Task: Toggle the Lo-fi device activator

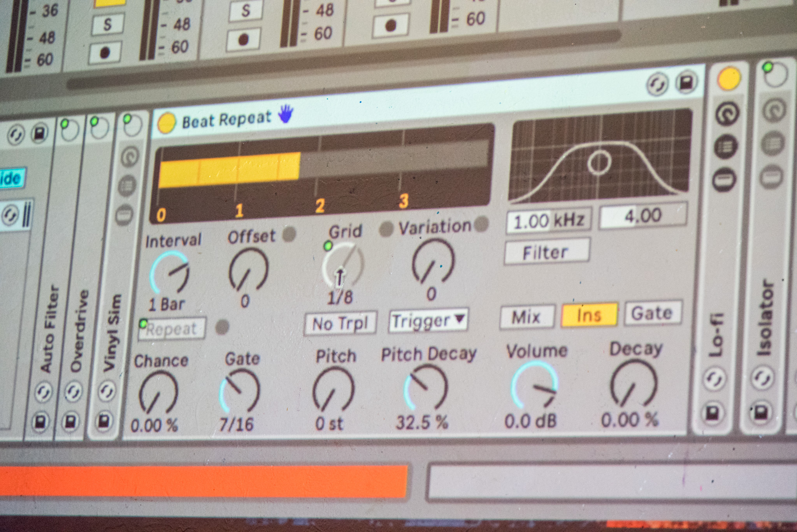Action: pos(729,79)
